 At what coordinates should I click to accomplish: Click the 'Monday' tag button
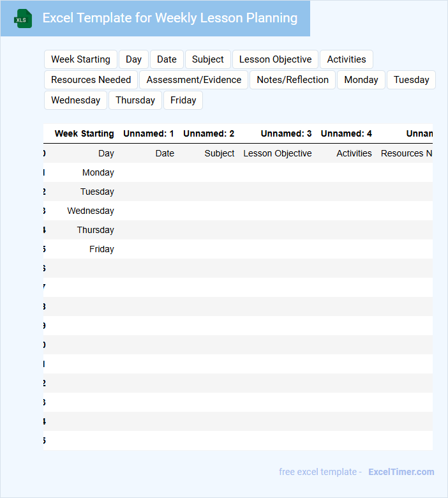coord(361,80)
